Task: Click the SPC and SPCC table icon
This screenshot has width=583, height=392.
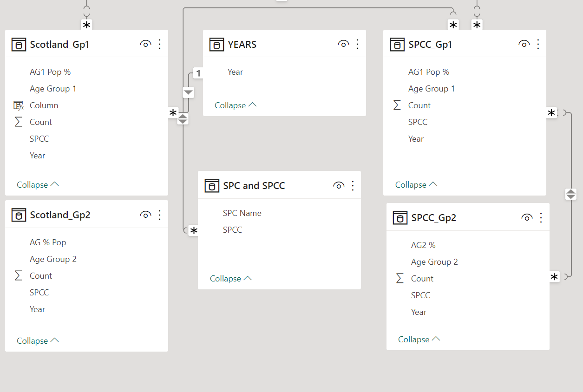Action: pyautogui.click(x=212, y=186)
